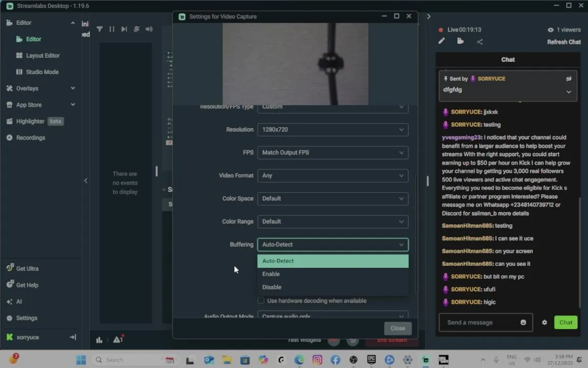This screenshot has width=588, height=368.
Task: Click Close in Video Capture settings
Action: tap(398, 328)
